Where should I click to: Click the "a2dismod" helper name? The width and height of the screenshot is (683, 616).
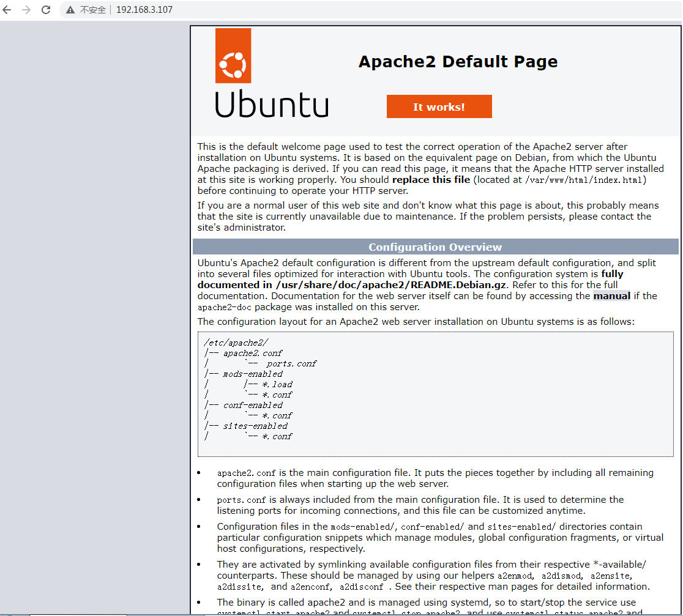(x=561, y=576)
